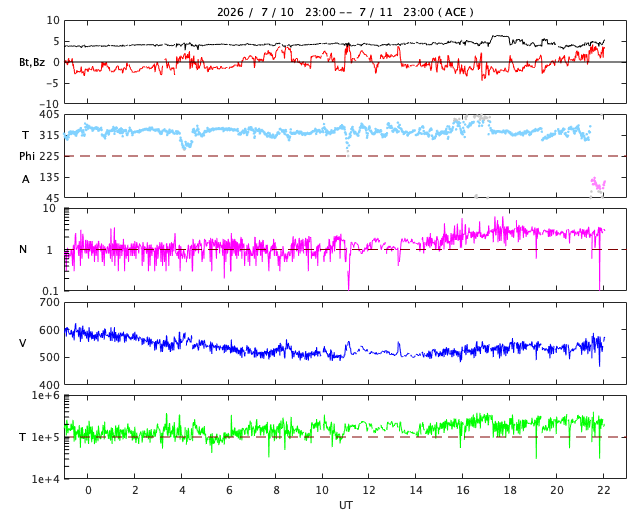Click the 135 tick on the Phi panel

[49, 177]
